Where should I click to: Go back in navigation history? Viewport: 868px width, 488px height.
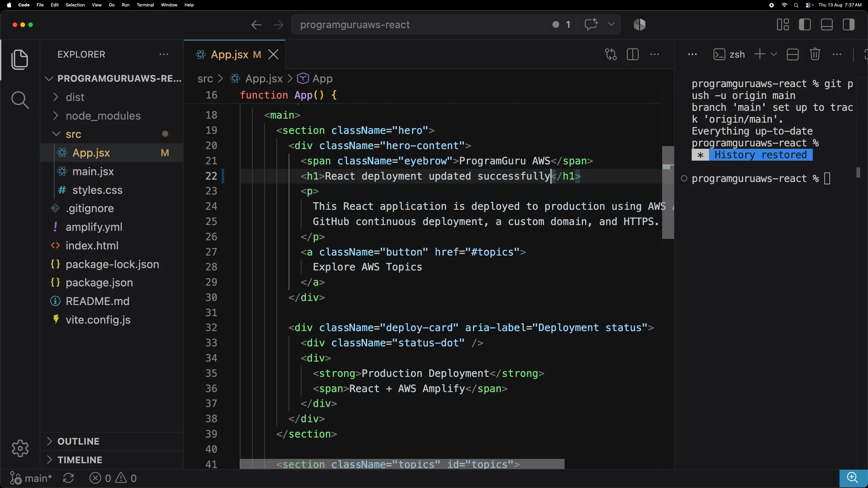(x=256, y=25)
